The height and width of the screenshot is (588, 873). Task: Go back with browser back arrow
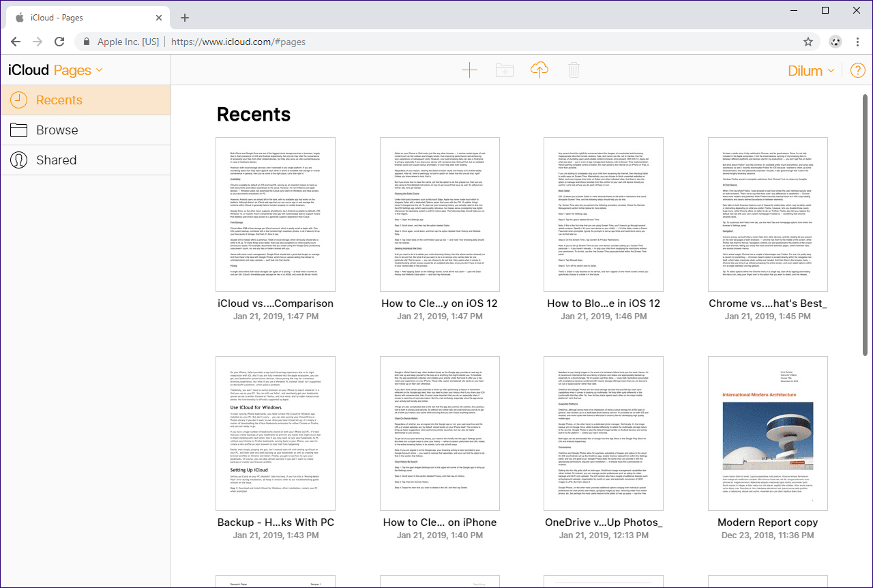click(x=16, y=42)
